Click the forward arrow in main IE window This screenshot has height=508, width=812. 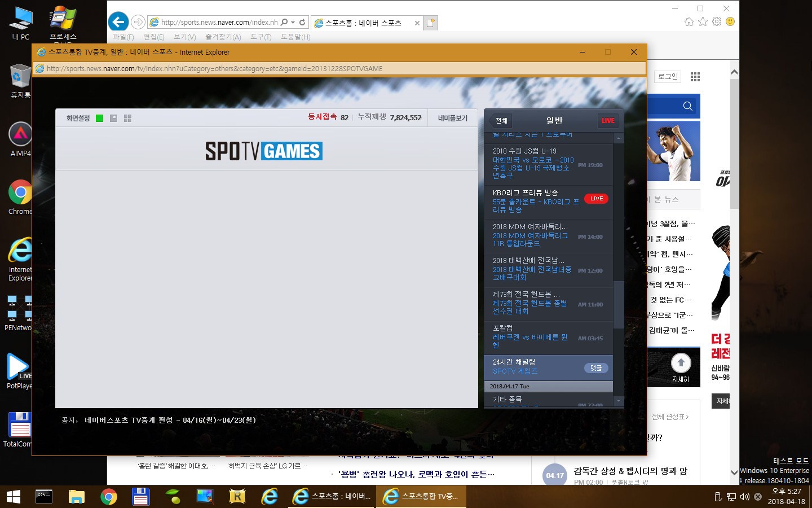pos(138,23)
